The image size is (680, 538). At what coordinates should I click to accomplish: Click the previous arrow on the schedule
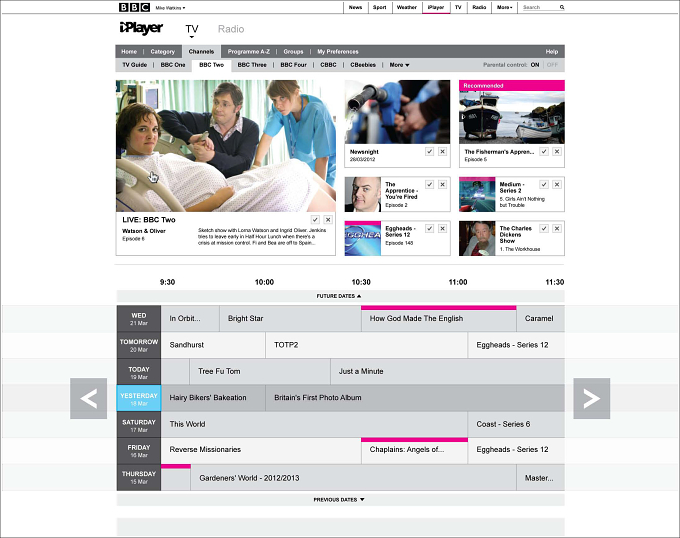coord(88,398)
